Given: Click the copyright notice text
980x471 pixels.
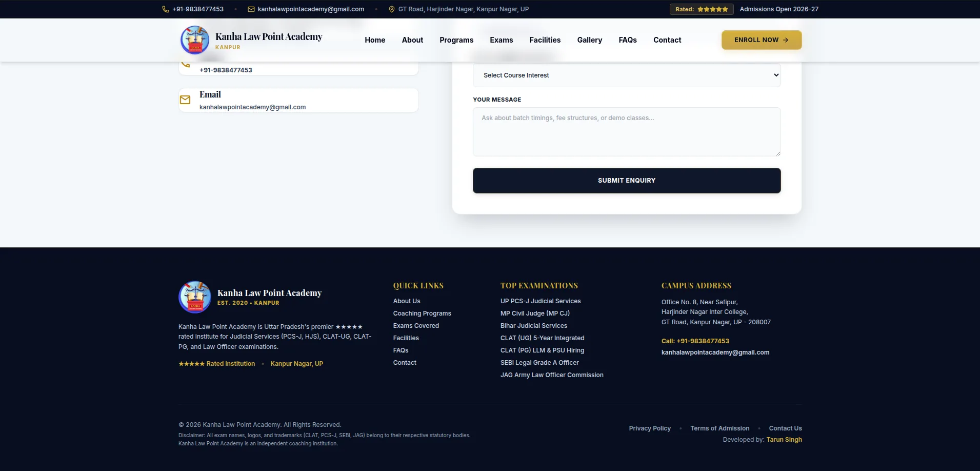Looking at the screenshot, I should point(259,425).
